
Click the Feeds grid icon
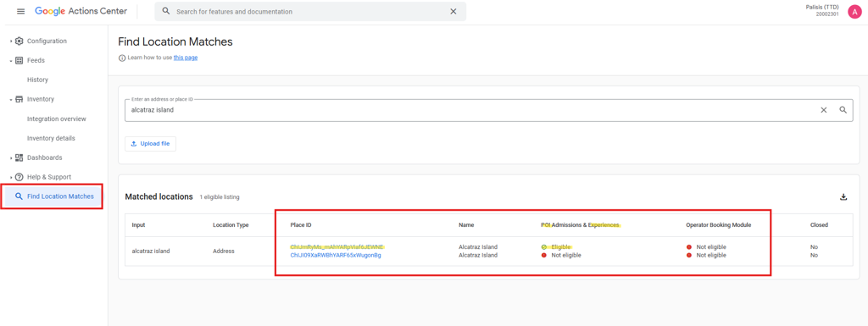pyautogui.click(x=19, y=60)
